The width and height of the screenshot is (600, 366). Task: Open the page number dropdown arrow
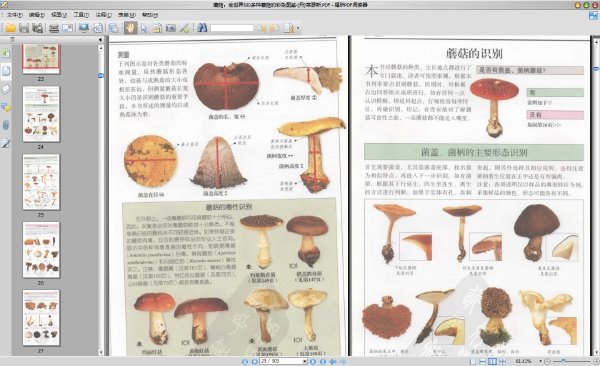tap(305, 361)
